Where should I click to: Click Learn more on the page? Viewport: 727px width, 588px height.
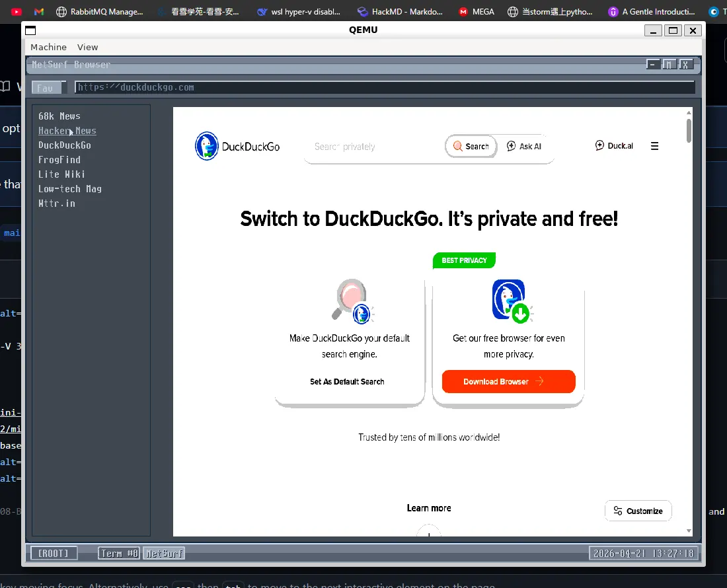click(429, 508)
